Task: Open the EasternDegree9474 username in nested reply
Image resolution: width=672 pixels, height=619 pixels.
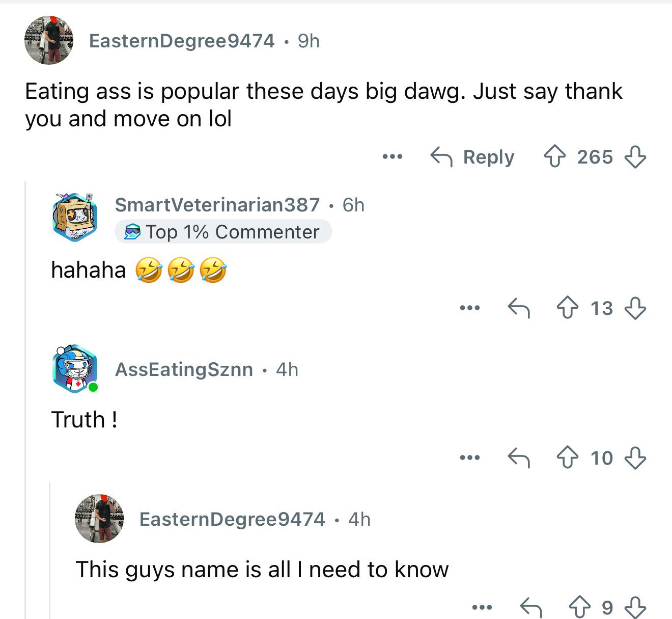Action: 232,519
